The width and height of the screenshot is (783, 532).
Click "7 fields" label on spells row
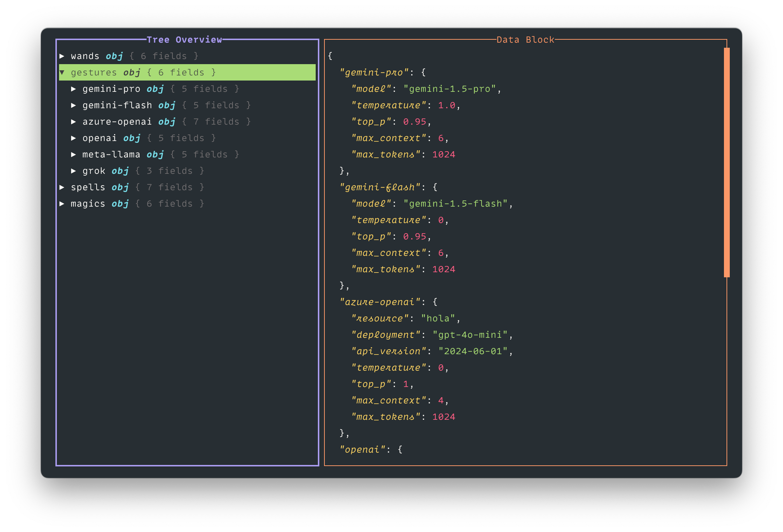coord(170,187)
